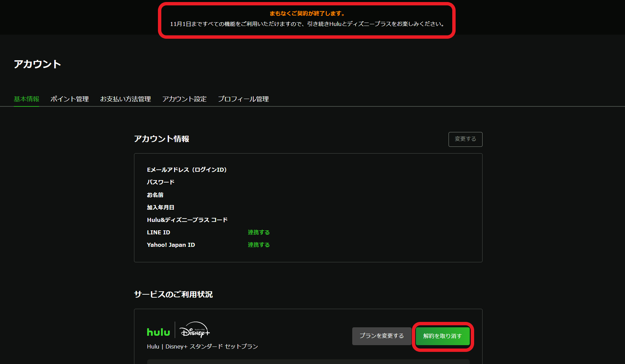Click the 変更する button for account info

[x=465, y=139]
